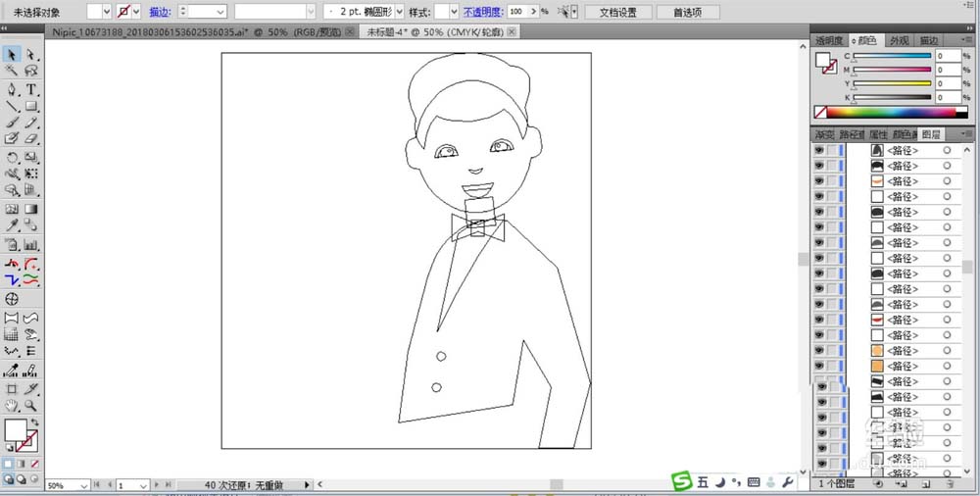The height and width of the screenshot is (496, 980).
Task: Click the 文档设置 button
Action: pos(617,12)
